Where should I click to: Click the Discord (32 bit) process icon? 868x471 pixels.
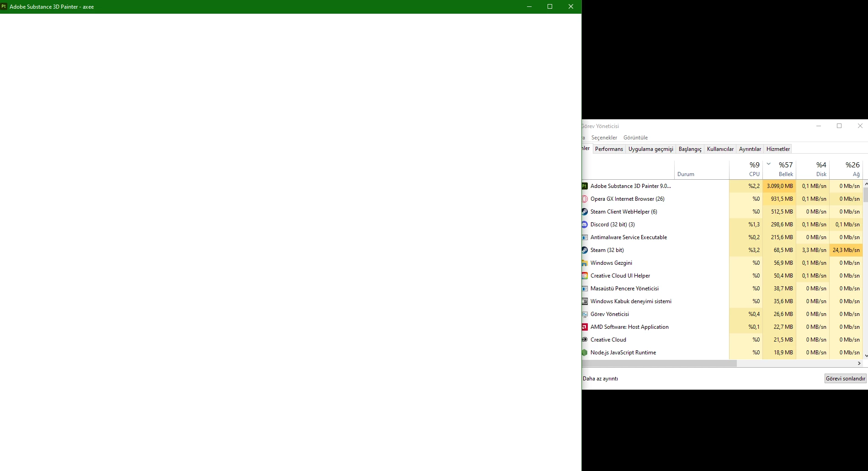pyautogui.click(x=585, y=225)
